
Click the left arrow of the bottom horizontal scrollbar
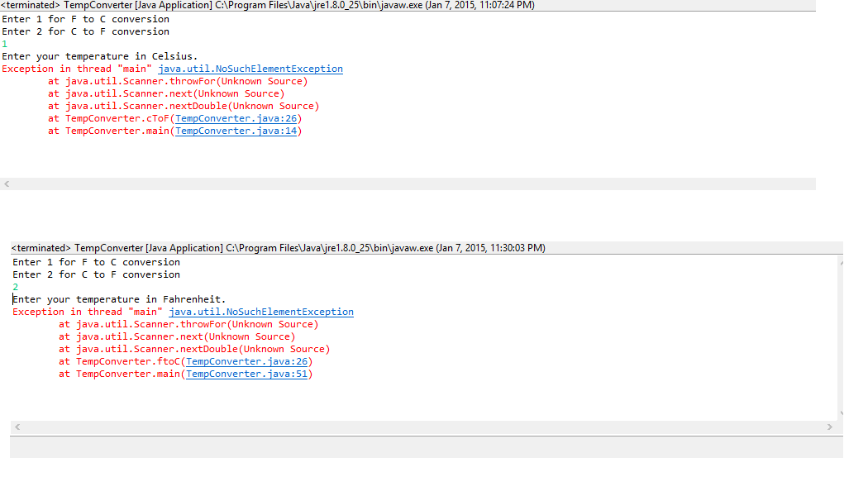(16, 427)
